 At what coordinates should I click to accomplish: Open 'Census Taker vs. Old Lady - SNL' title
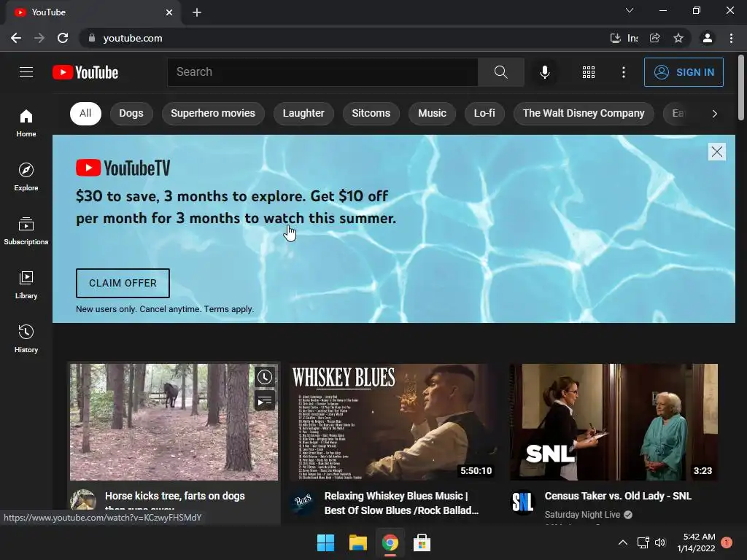[618, 496]
